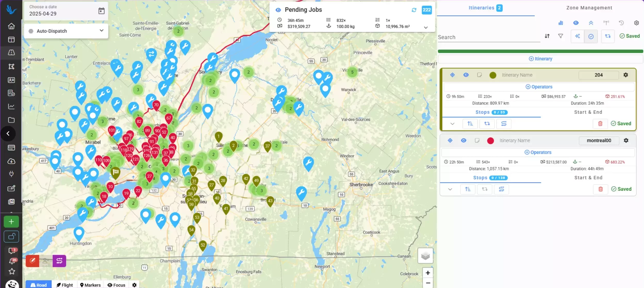The image size is (644, 288).
Task: Click the itinerary Search field
Action: click(489, 37)
